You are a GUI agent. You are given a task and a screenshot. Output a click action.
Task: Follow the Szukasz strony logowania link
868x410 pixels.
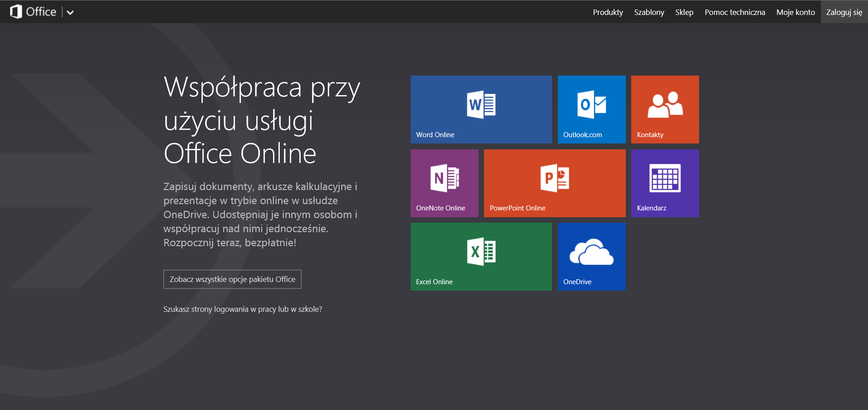[x=243, y=309]
